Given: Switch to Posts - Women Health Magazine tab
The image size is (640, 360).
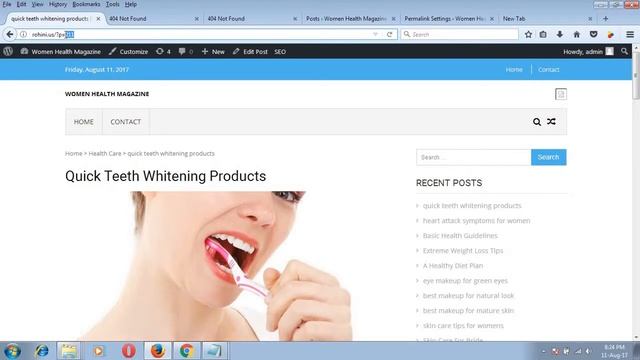Looking at the screenshot, I should pos(351,19).
